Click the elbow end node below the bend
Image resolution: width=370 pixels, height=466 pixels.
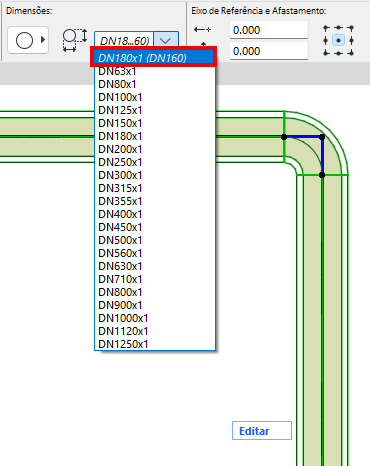coord(322,175)
